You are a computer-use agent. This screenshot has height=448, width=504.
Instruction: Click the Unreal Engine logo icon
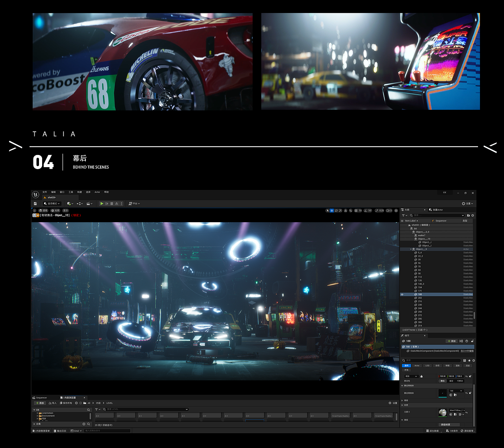pyautogui.click(x=35, y=195)
